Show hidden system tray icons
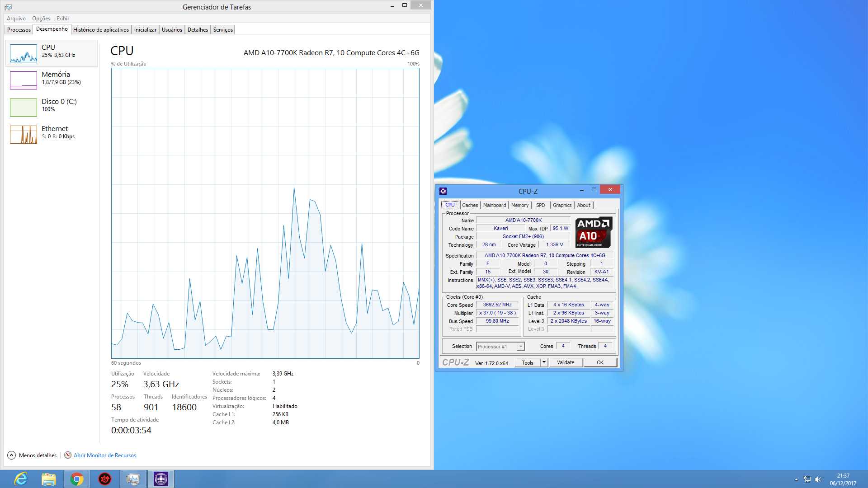The image size is (868, 488). (x=796, y=479)
